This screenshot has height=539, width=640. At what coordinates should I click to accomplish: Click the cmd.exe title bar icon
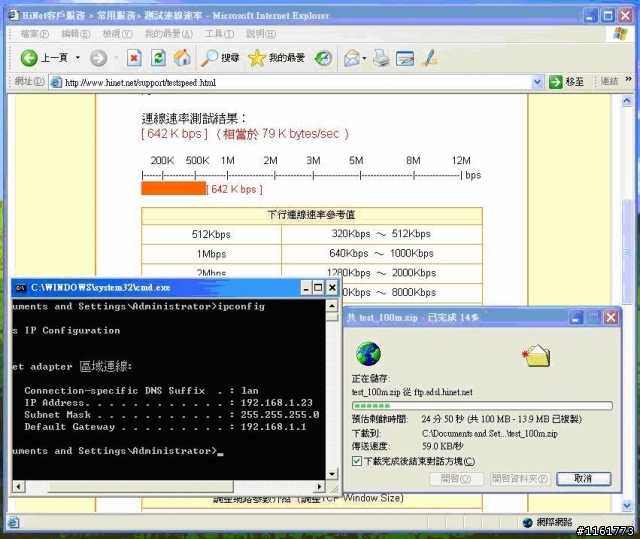tap(20, 288)
